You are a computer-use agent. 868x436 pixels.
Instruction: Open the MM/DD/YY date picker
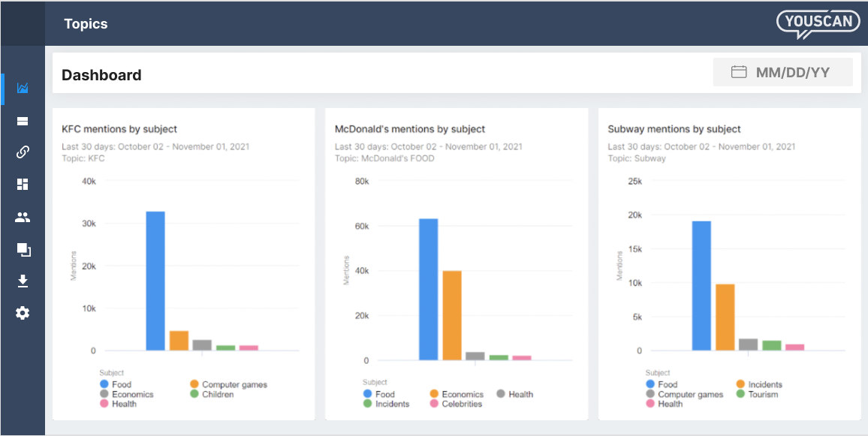782,72
